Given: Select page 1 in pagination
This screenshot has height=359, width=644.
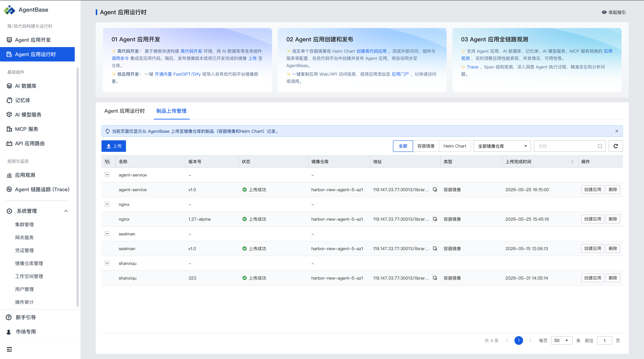Looking at the screenshot, I should click(x=519, y=340).
